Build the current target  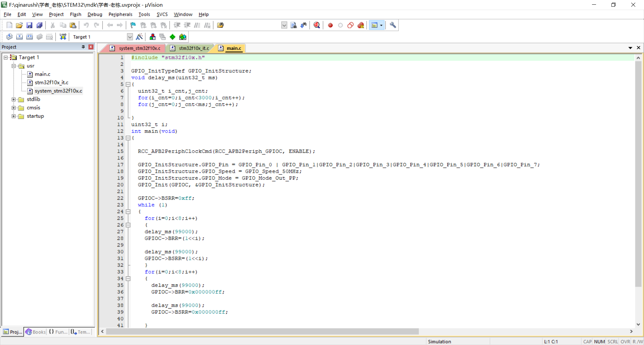19,37
